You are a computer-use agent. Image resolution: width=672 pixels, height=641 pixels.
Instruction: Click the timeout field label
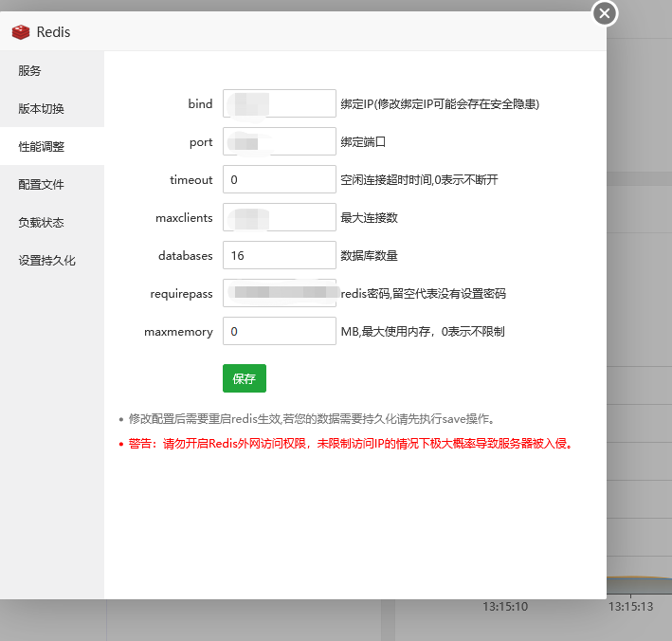coord(191,179)
